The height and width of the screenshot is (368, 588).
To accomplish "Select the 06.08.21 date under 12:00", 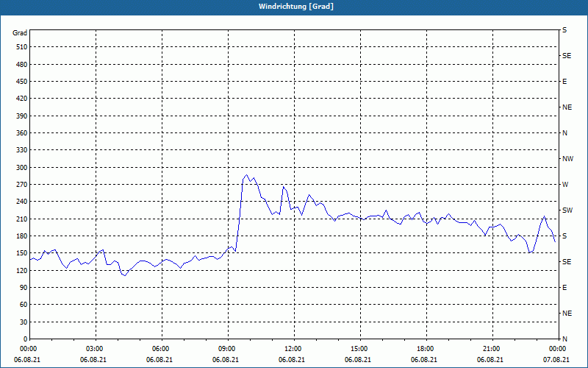I will click(x=292, y=360).
